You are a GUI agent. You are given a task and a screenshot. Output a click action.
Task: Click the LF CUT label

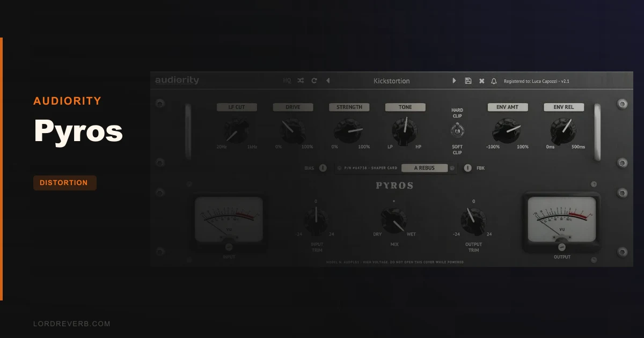point(237,107)
